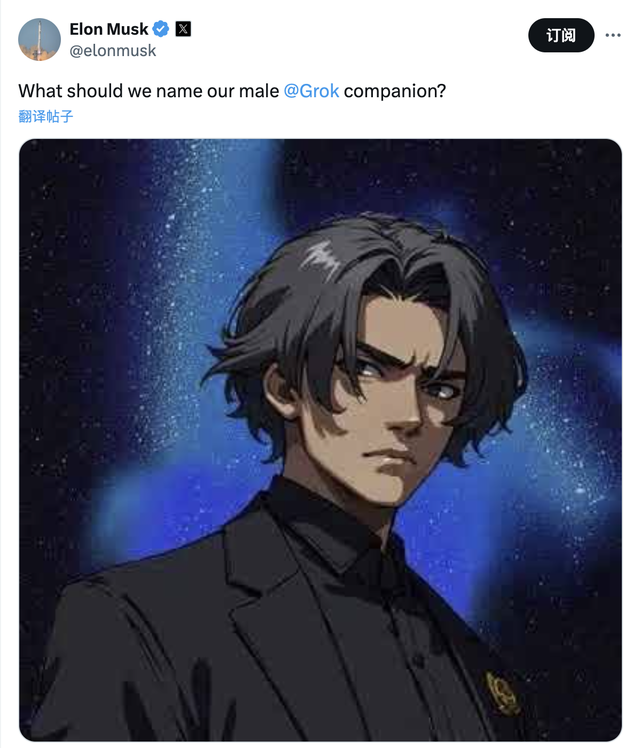This screenshot has width=640, height=748.
Task: Click the gold emblem on the jacket
Action: [x=502, y=693]
